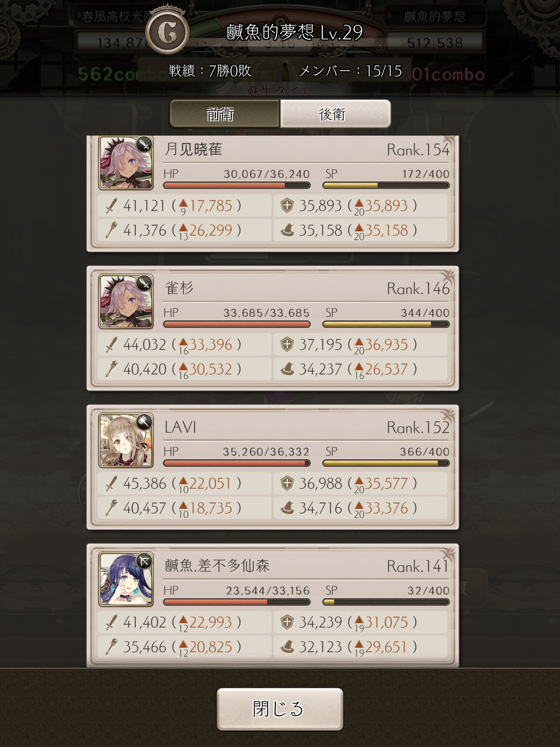Click sword attack icon in 鹹魚.差不多仙森 card
Viewport: 560px width, 747px height.
pyautogui.click(x=111, y=622)
